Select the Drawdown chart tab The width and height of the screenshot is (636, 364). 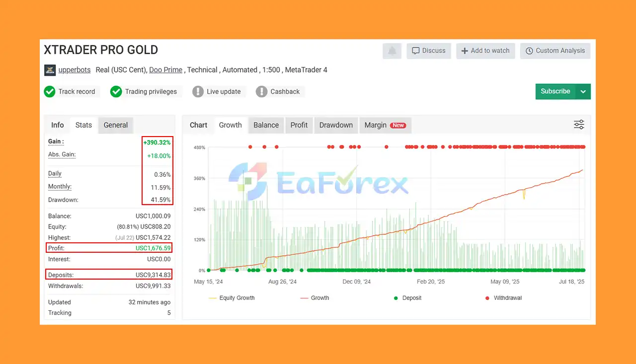click(x=336, y=125)
